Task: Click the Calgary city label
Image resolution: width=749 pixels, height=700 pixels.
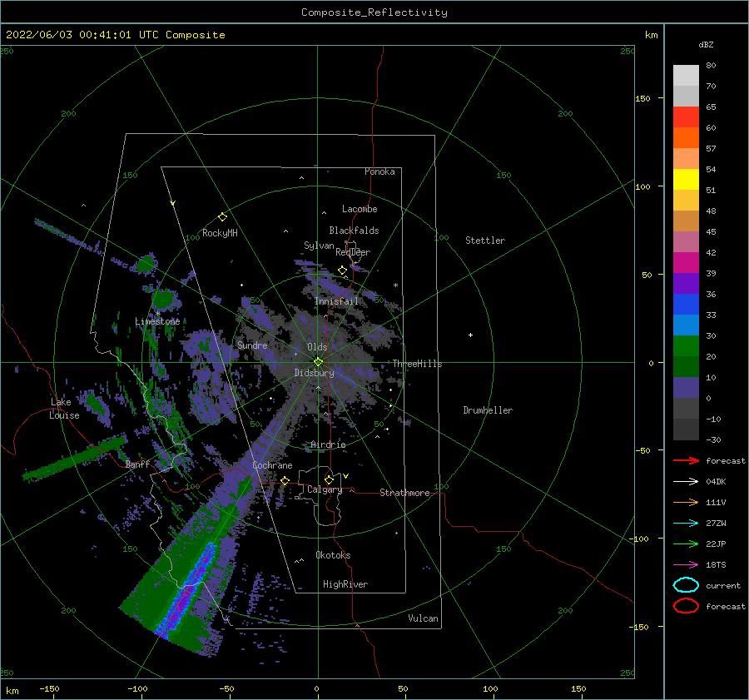Action: click(325, 489)
